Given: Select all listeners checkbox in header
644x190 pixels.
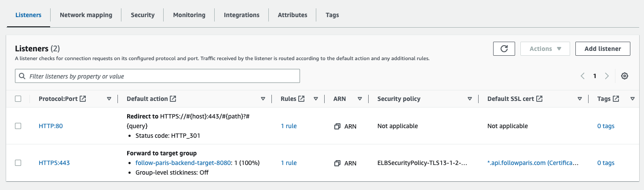Looking at the screenshot, I should point(18,99).
